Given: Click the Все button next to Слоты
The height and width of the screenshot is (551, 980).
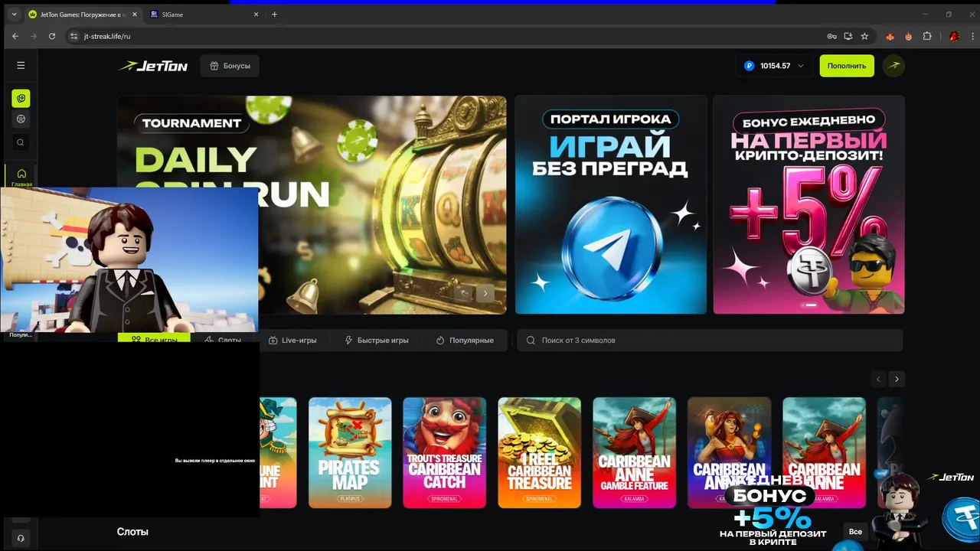Looking at the screenshot, I should 856,531.
